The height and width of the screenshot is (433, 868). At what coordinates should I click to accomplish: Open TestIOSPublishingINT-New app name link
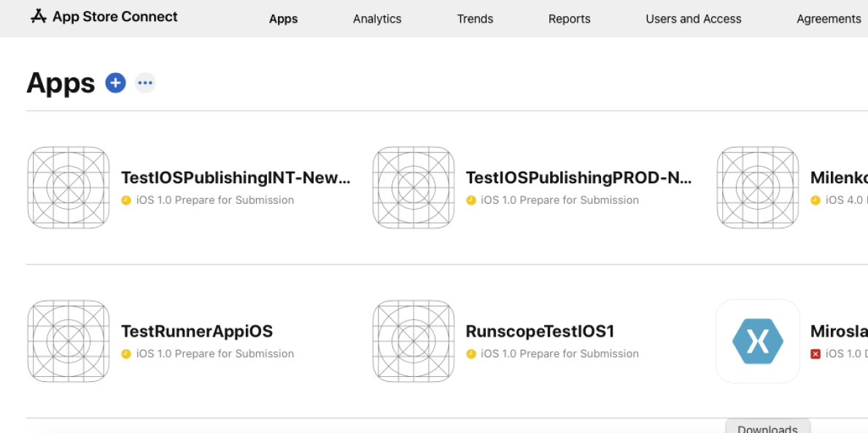236,178
